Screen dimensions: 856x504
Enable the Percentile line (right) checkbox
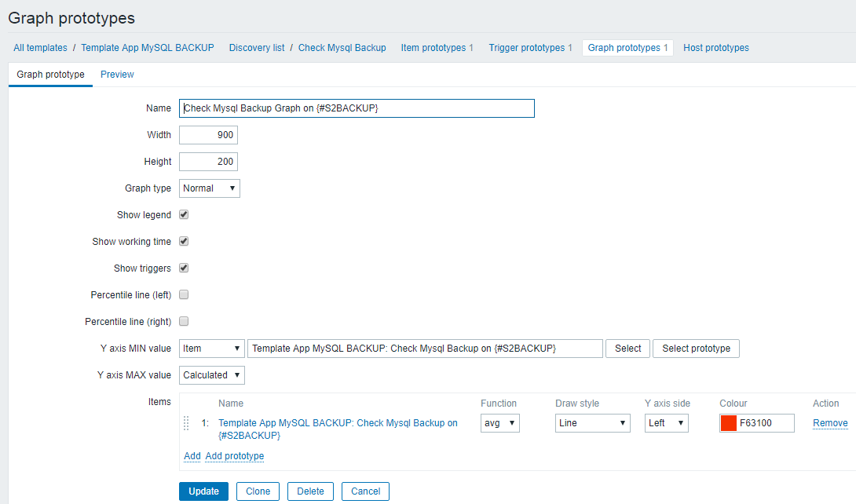pos(184,321)
